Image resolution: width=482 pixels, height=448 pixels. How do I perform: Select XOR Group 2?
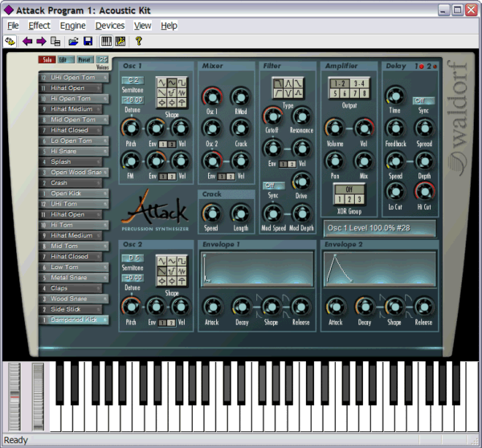pyautogui.click(x=349, y=199)
